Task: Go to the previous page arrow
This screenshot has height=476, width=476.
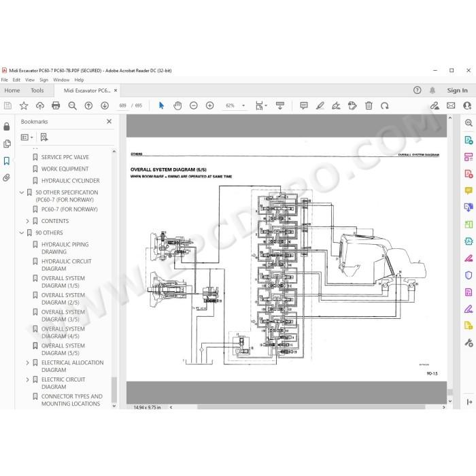Action: click(x=88, y=105)
